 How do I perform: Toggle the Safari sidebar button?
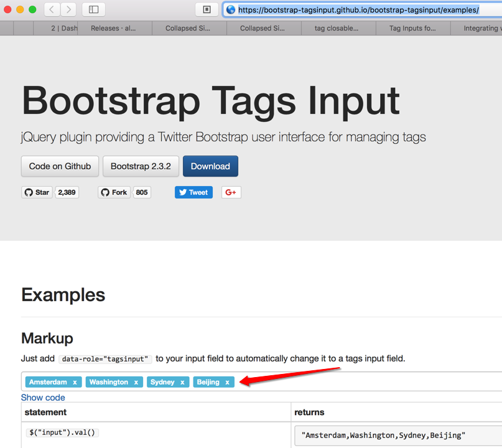point(93,9)
